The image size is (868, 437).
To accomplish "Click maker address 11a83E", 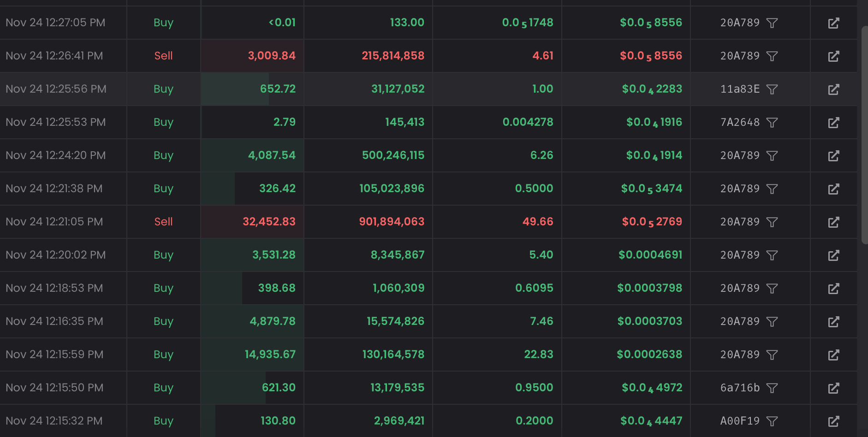I will [740, 89].
